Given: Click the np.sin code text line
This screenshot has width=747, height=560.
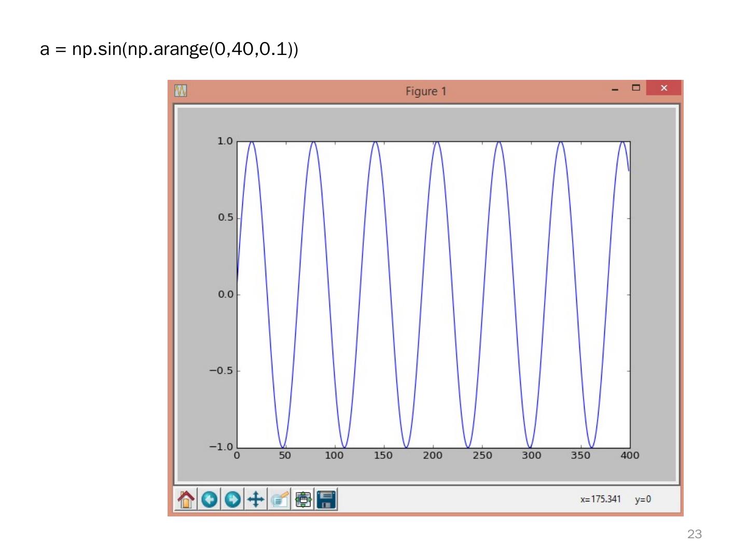Looking at the screenshot, I should coord(169,49).
